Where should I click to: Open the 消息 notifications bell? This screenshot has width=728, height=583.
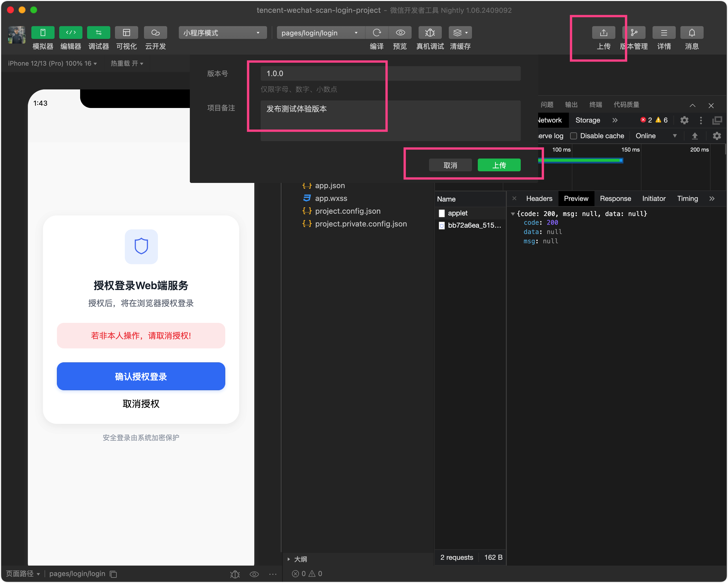pyautogui.click(x=691, y=33)
